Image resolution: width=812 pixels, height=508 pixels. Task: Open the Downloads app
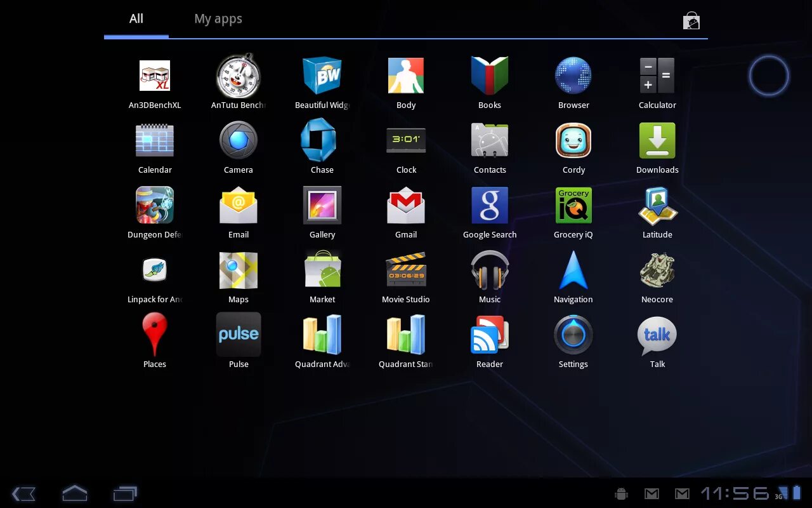click(657, 141)
